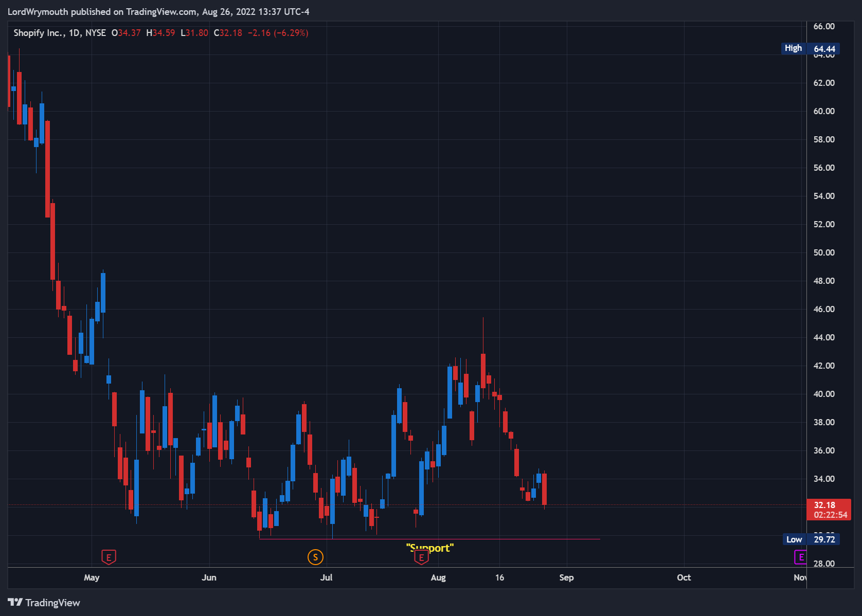Click the Jul label on the time axis

pyautogui.click(x=326, y=577)
